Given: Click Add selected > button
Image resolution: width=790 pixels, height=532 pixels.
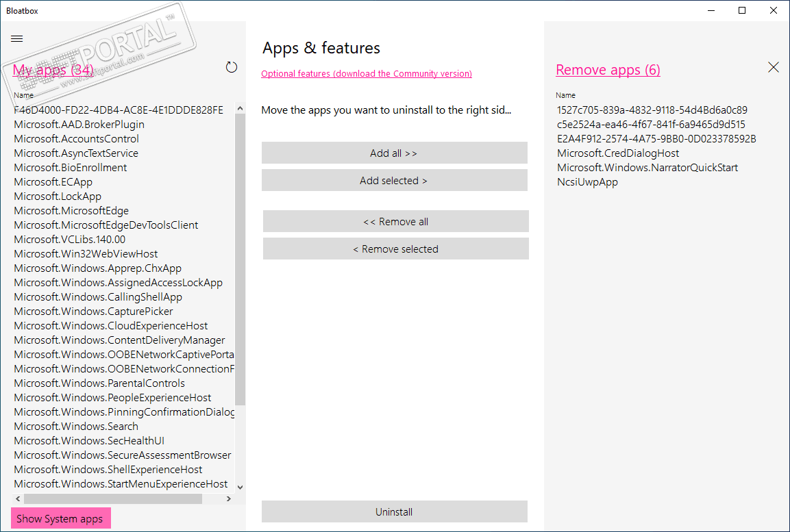Looking at the screenshot, I should pyautogui.click(x=394, y=180).
